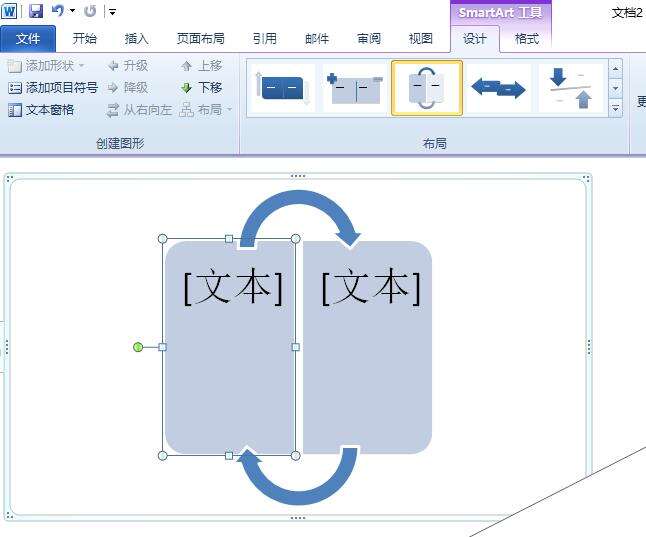Click the left [文本] placeholder

pyautogui.click(x=233, y=287)
